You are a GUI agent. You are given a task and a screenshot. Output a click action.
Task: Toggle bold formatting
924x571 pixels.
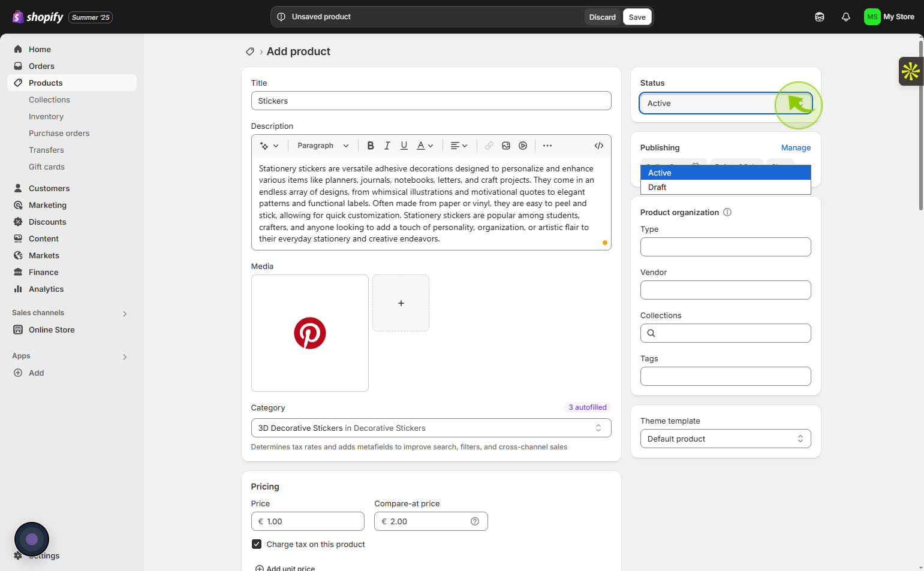371,146
